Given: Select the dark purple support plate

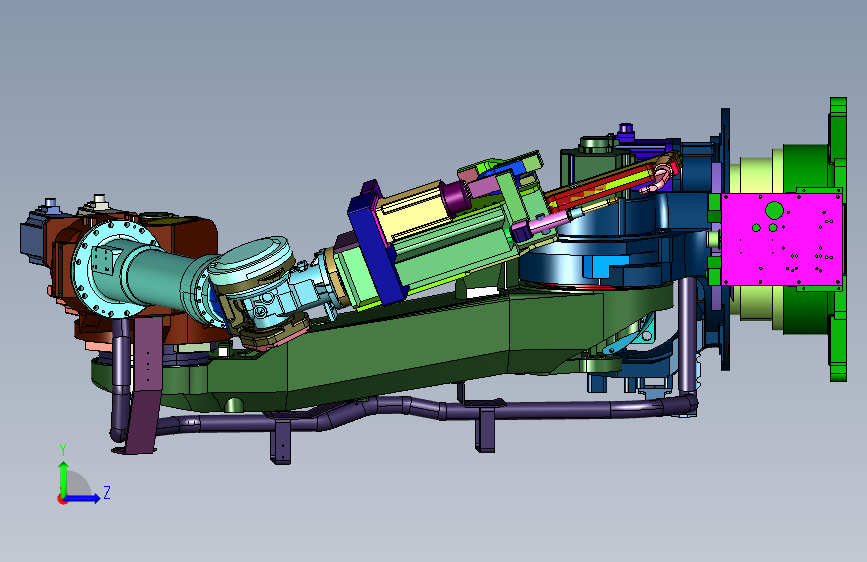Looking at the screenshot, I should coord(145,384).
